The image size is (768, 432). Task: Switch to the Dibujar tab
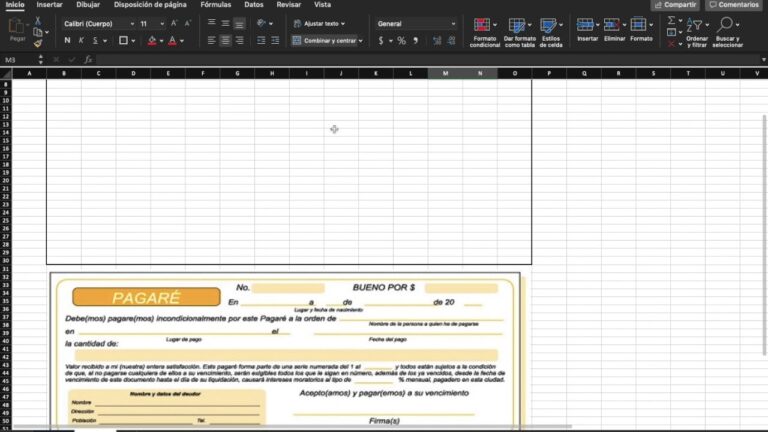[x=88, y=4]
